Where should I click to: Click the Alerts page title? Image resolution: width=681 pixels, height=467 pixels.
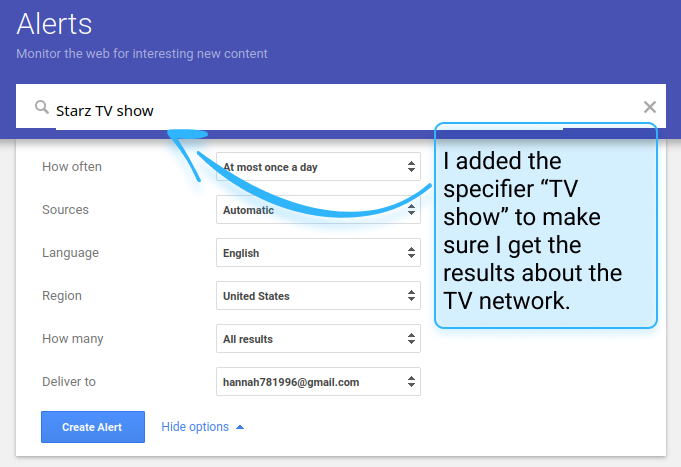point(54,24)
